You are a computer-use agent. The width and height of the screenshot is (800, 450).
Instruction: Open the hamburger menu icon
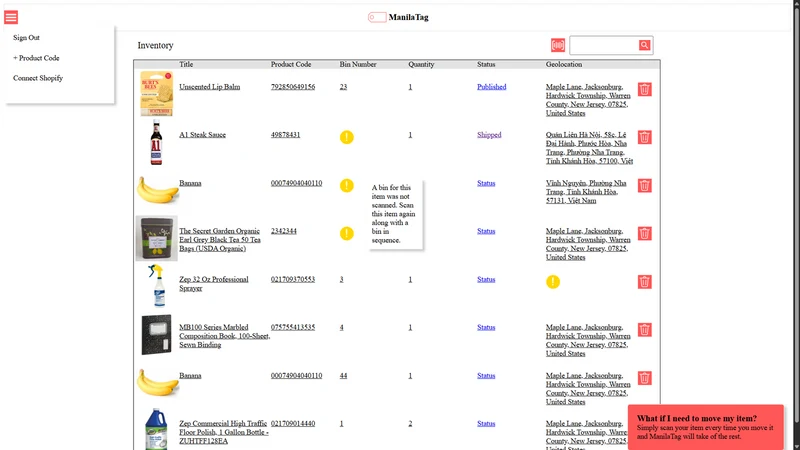click(11, 17)
